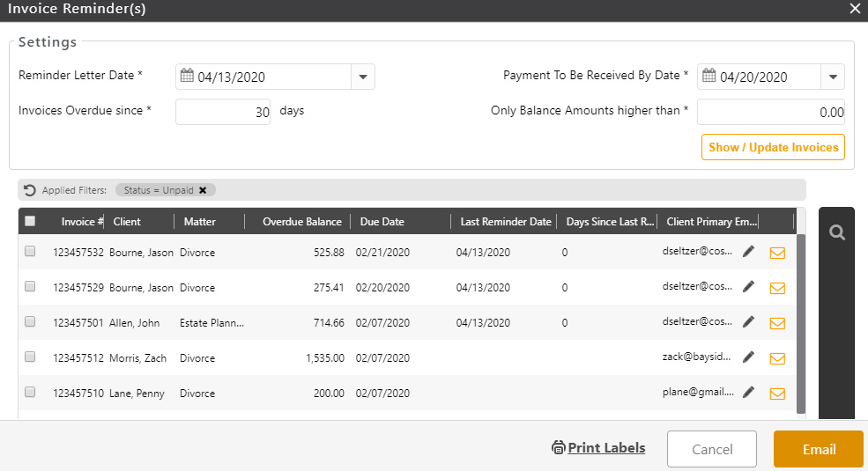Open Reminder Letter Date dropdown arrow
This screenshot has width=868, height=471.
tap(363, 77)
